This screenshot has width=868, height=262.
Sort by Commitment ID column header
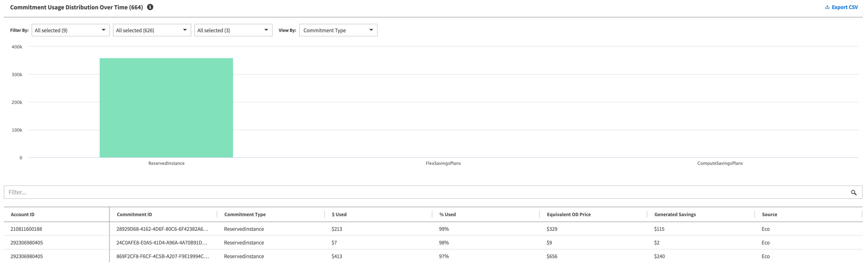click(x=134, y=215)
